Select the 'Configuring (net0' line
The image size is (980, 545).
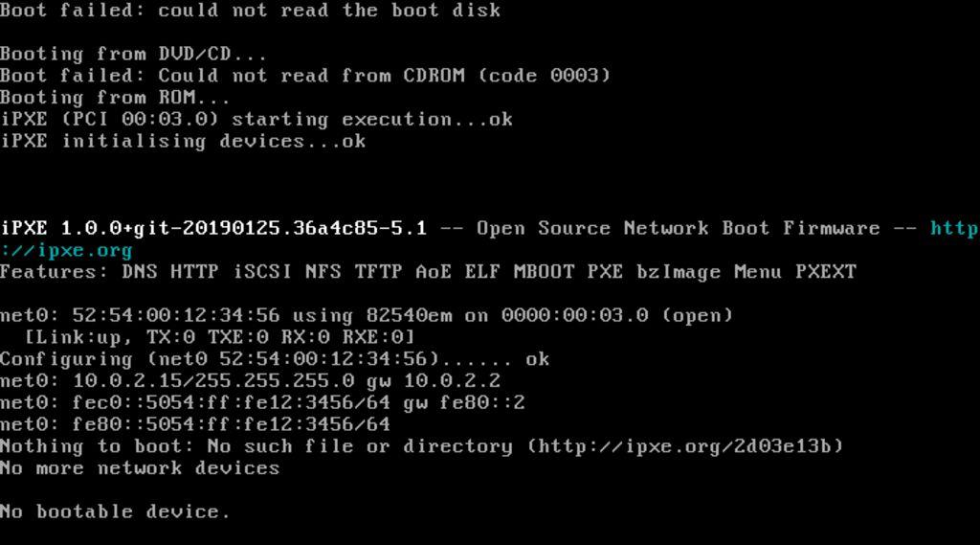[x=275, y=359]
